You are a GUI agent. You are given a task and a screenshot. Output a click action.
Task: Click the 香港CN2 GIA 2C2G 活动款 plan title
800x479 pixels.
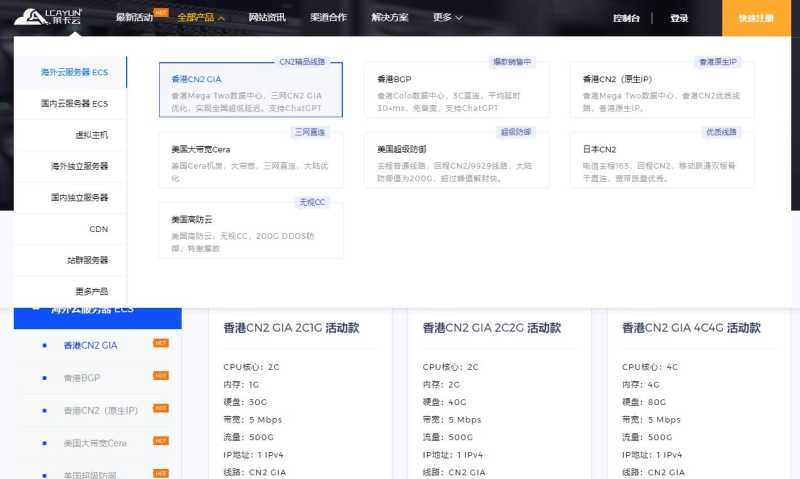pos(492,328)
